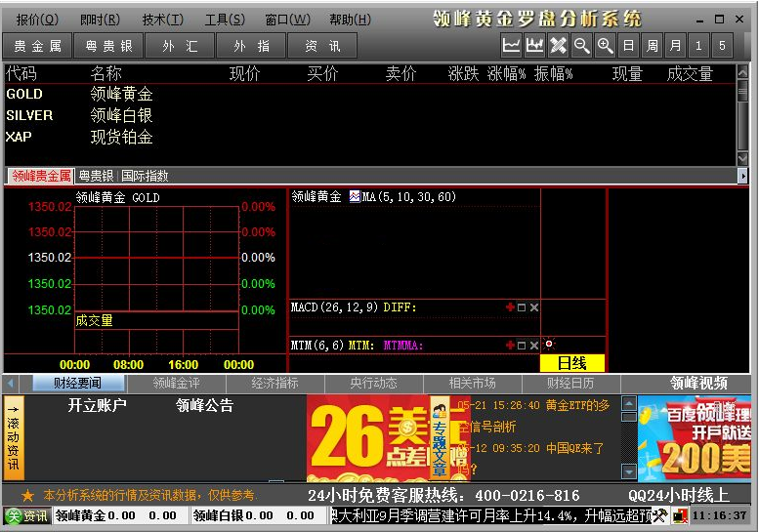The image size is (759, 532).
Task: Open the 专题文章 vertical tab
Action: (440, 440)
